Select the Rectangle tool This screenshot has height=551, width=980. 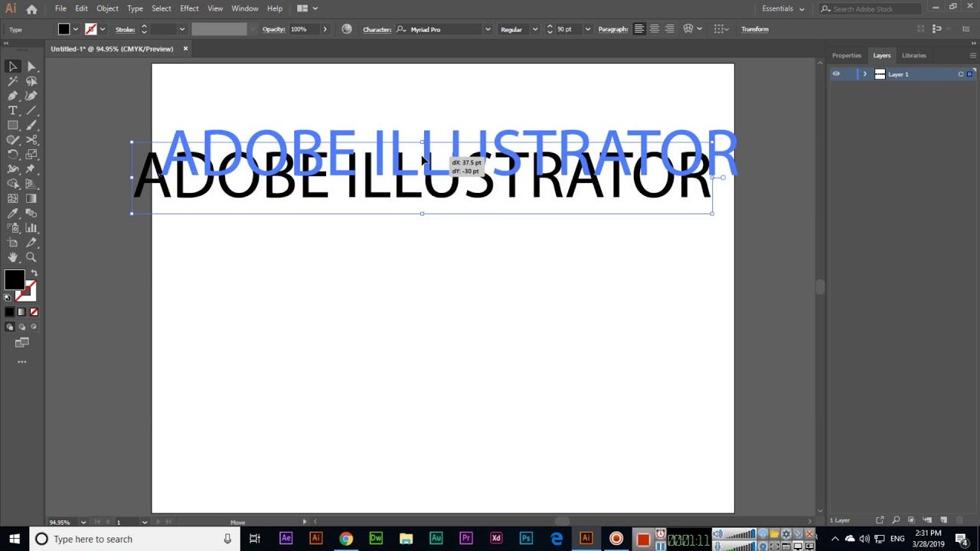click(12, 125)
